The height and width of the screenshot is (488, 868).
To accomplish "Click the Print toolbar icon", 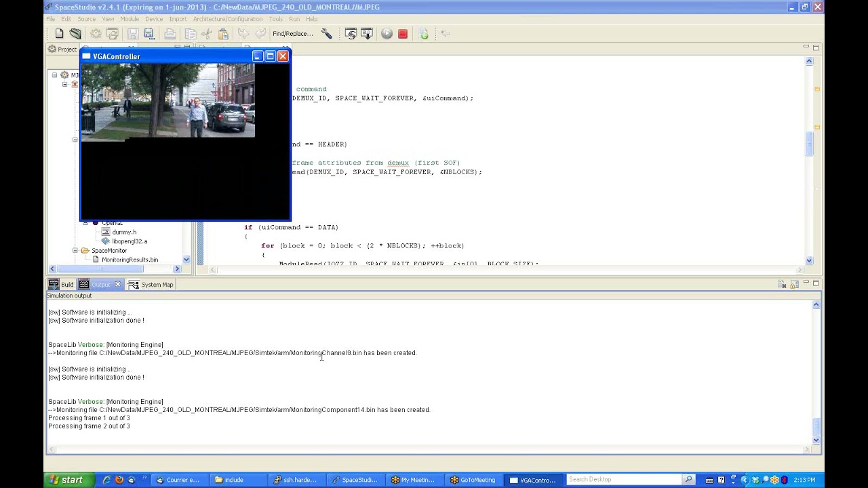I will [x=170, y=33].
